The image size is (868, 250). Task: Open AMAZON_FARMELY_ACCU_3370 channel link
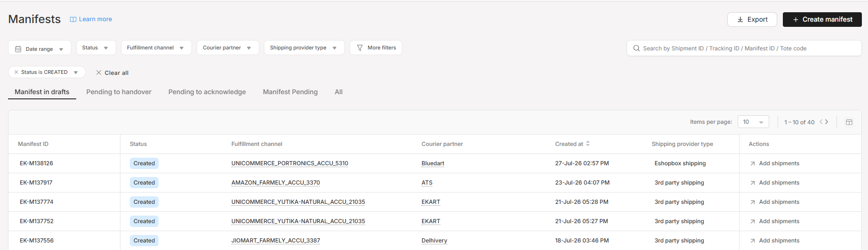(276, 183)
